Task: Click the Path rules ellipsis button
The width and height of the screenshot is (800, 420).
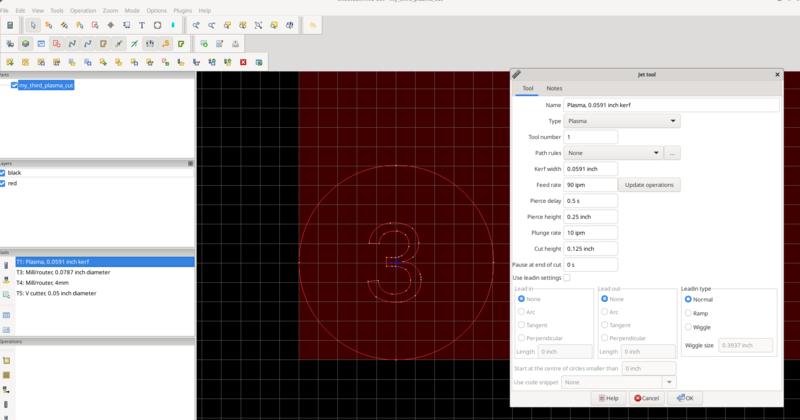Action: 672,153
